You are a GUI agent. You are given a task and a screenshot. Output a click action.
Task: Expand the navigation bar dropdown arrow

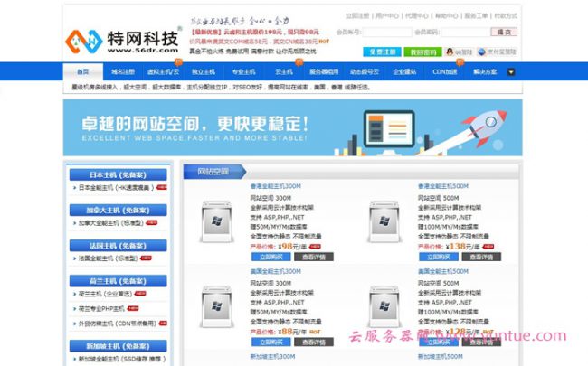coord(511,71)
